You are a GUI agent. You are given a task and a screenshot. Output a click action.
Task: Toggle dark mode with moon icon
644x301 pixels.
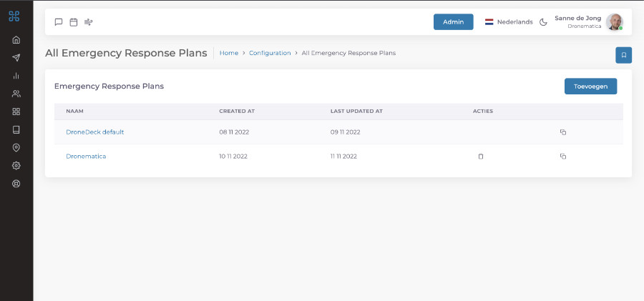(543, 22)
